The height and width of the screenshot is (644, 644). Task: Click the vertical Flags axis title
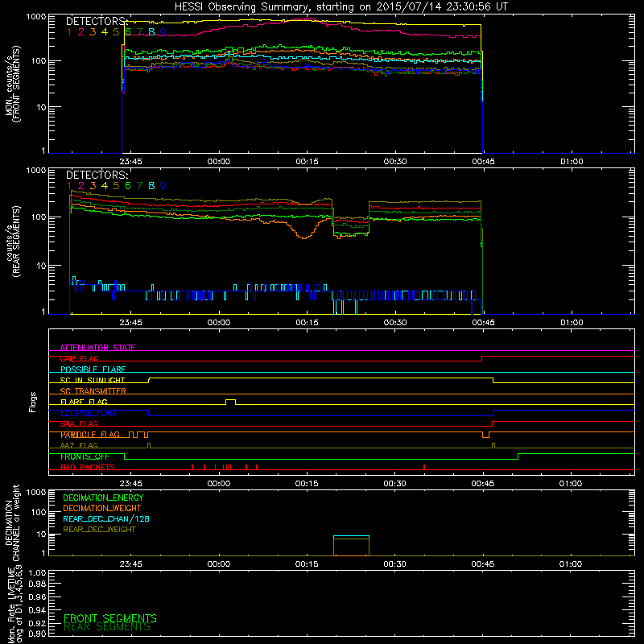33,402
